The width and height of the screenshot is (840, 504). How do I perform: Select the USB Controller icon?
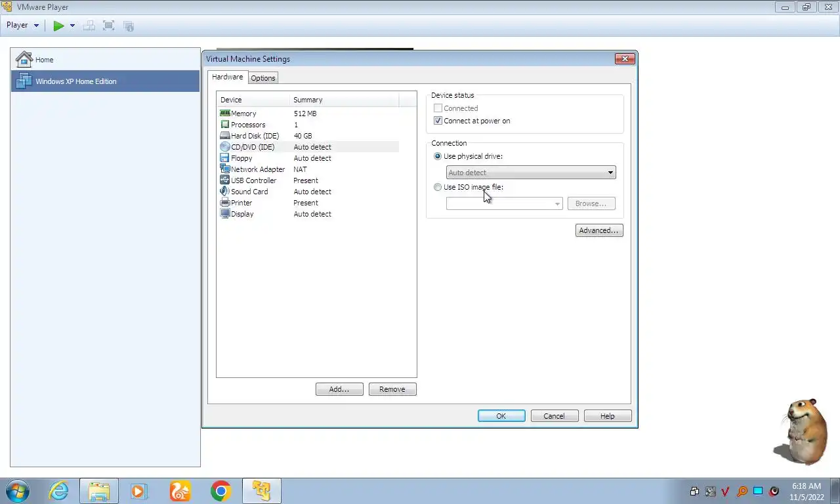tap(225, 180)
